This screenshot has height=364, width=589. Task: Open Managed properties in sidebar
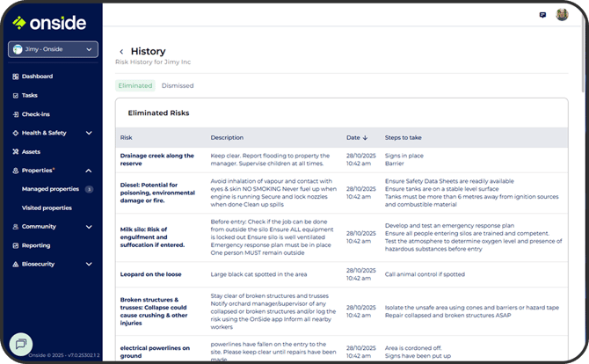pos(50,189)
